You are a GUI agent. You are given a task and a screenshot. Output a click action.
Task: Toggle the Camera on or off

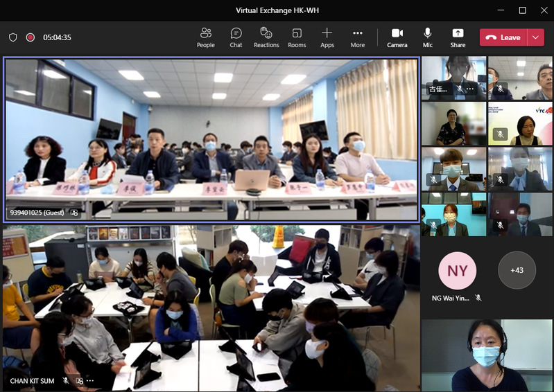[397, 37]
